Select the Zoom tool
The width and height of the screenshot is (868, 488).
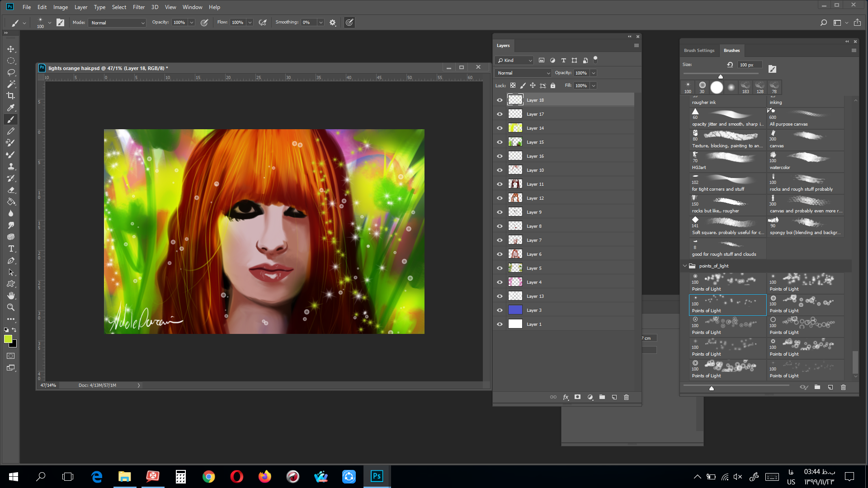(x=11, y=307)
